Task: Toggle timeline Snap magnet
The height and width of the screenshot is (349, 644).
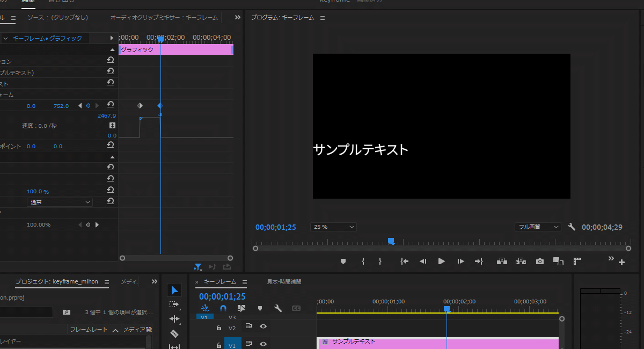Action: [223, 308]
